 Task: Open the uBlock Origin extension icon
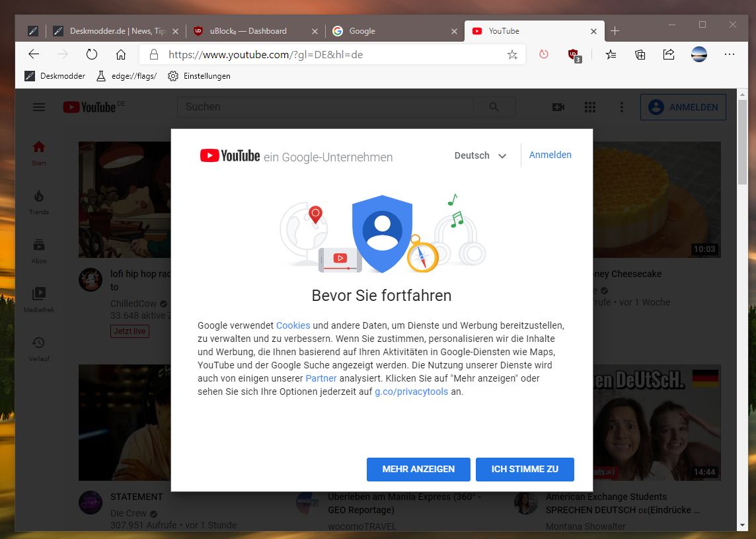(x=574, y=55)
